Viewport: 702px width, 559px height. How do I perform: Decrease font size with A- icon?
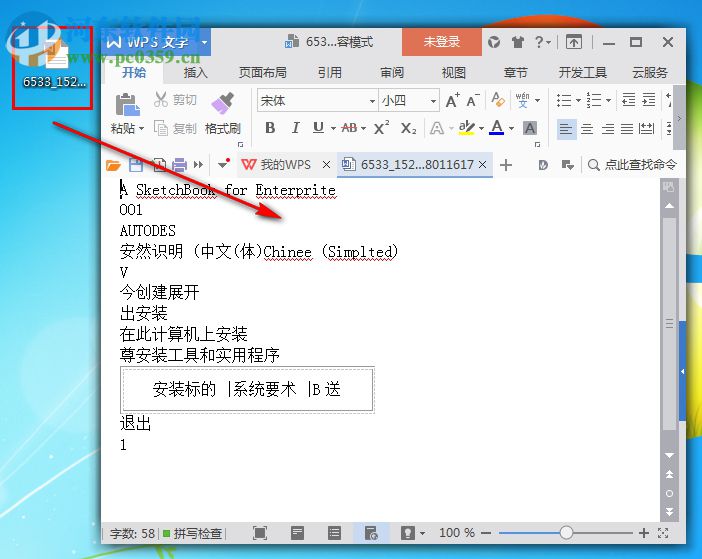click(x=472, y=101)
